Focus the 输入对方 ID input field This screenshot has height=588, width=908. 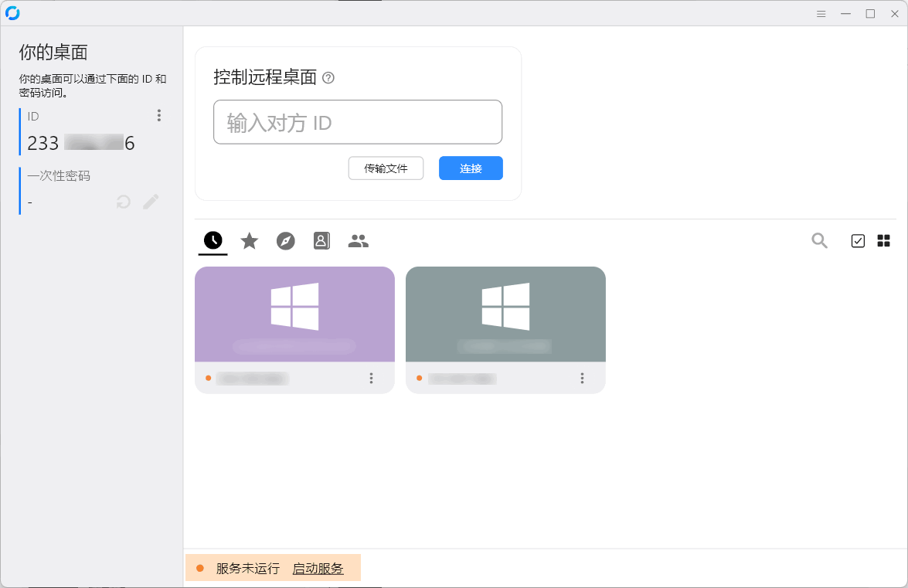[358, 122]
